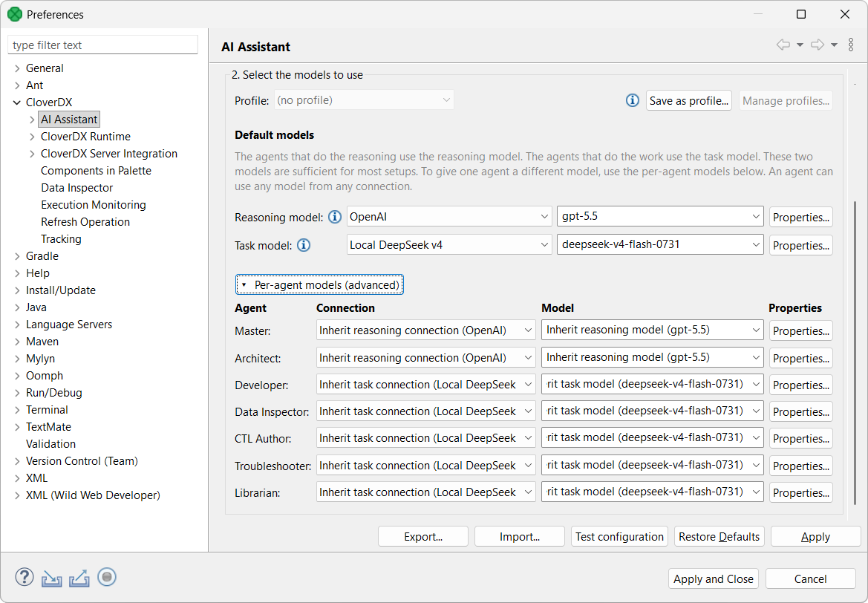
Task: Expand the General tree node
Action: coord(17,68)
